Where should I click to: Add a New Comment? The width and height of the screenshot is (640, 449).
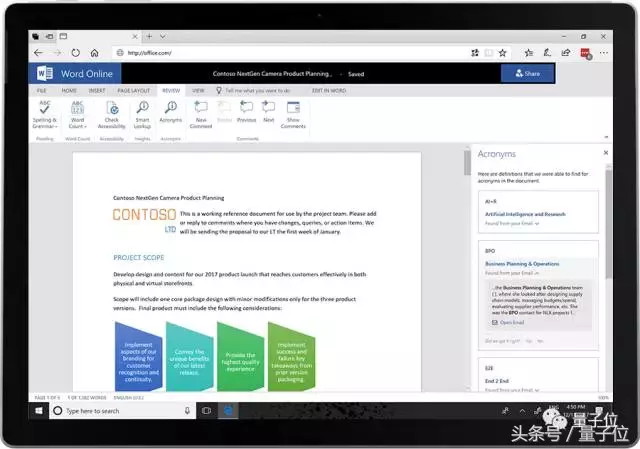point(201,115)
